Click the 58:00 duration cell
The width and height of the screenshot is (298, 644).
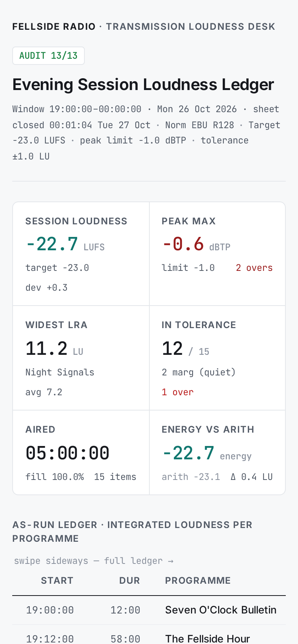(125, 639)
